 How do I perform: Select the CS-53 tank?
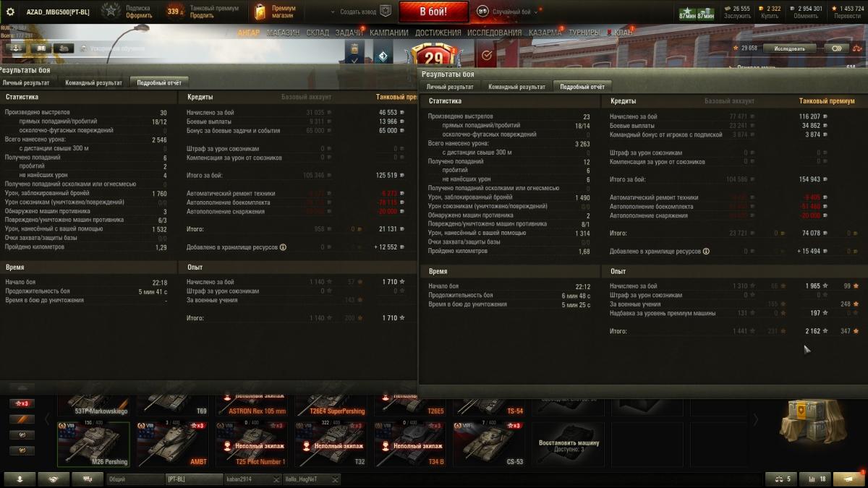click(x=489, y=444)
